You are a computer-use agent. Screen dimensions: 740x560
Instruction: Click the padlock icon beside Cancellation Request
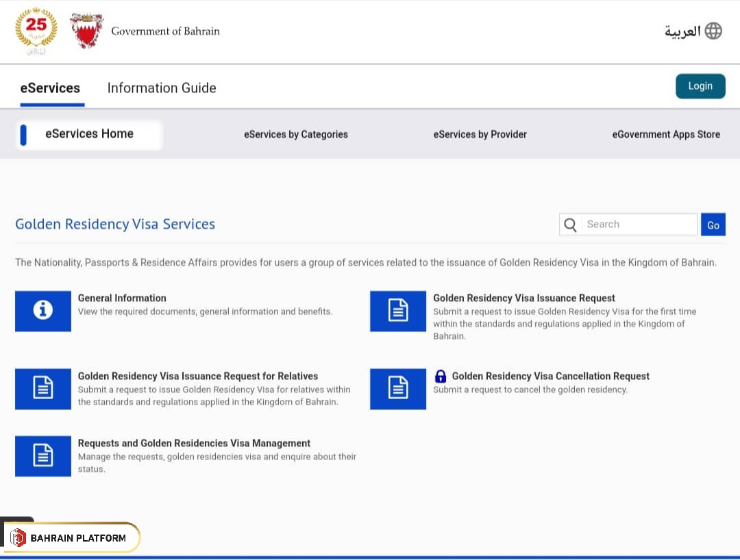pyautogui.click(x=441, y=376)
